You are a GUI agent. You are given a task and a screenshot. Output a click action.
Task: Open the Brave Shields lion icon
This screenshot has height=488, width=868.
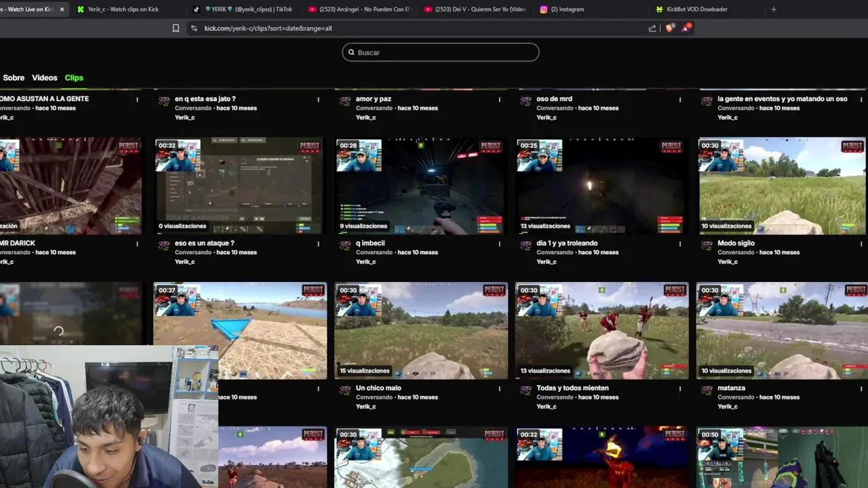coord(669,28)
